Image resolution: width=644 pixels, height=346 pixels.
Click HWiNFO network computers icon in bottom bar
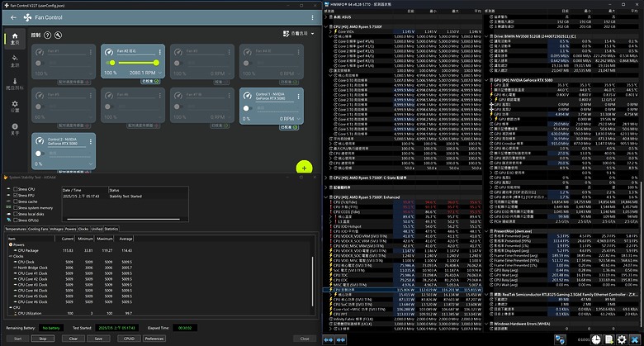(x=560, y=339)
